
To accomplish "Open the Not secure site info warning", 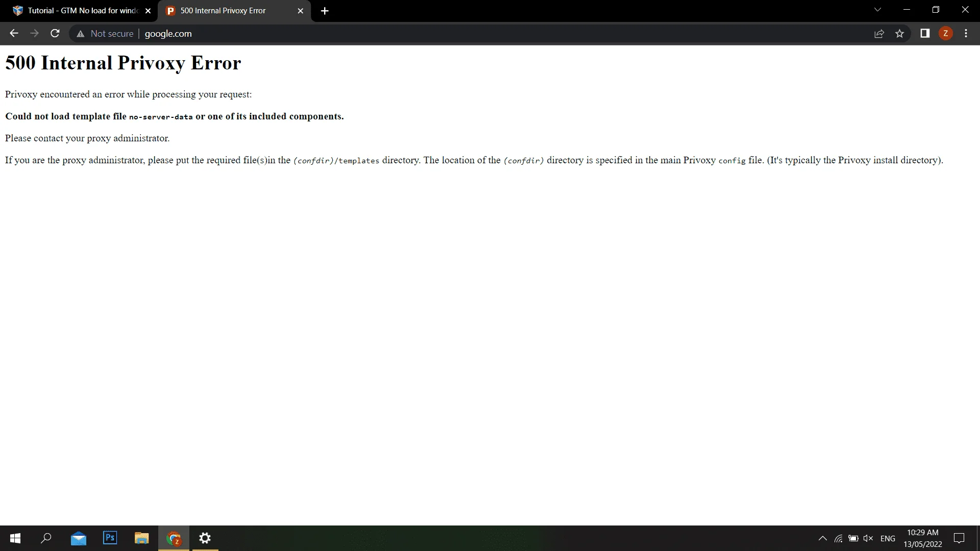I will (105, 34).
